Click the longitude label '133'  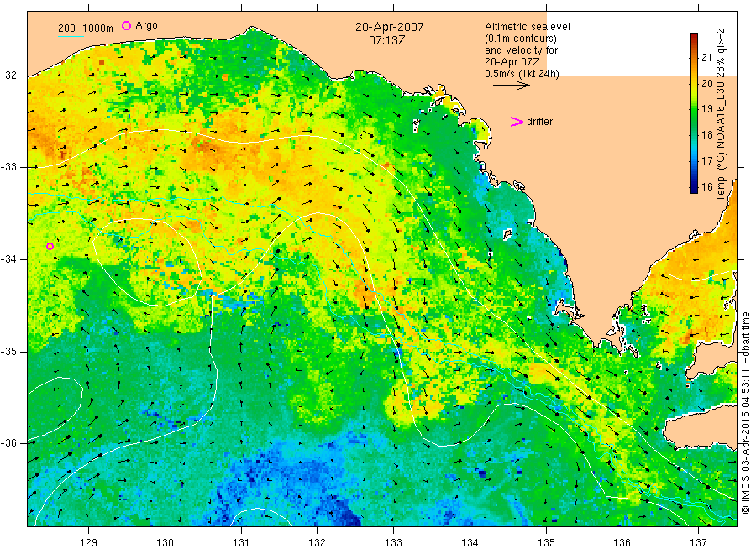click(x=393, y=543)
